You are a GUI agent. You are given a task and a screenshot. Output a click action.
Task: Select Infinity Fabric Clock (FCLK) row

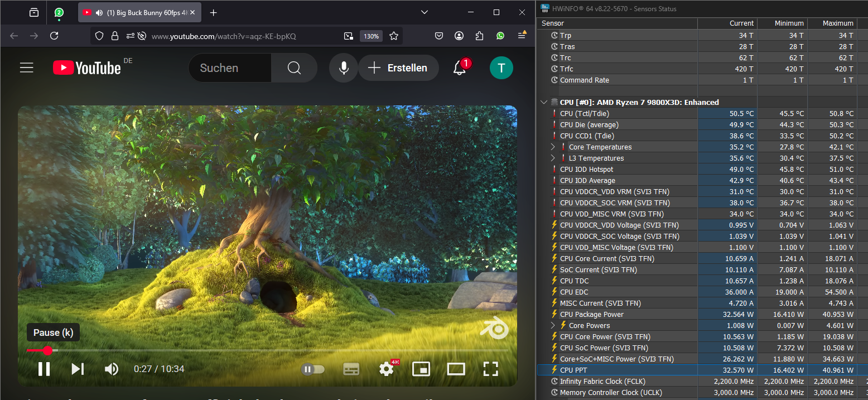[x=702, y=381]
